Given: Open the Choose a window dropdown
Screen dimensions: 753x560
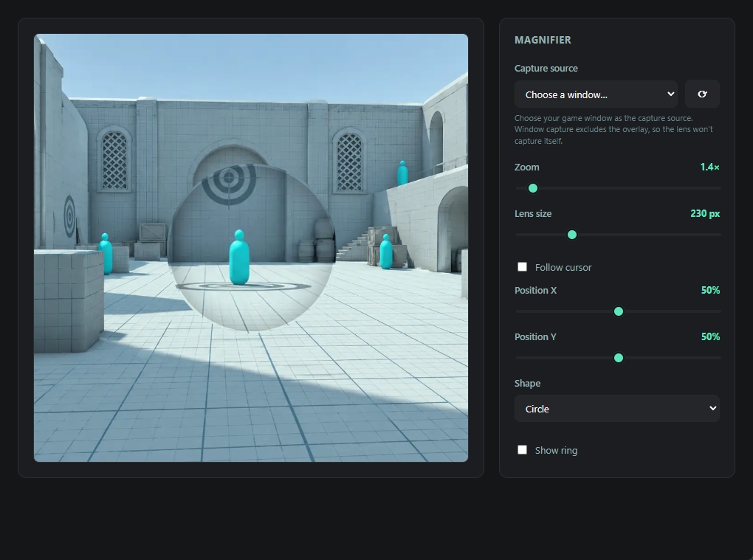Looking at the screenshot, I should pyautogui.click(x=596, y=94).
